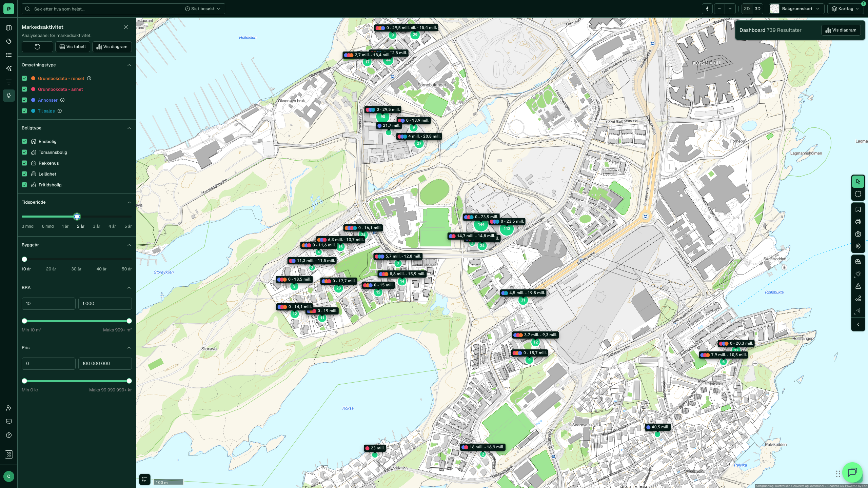Collapse the Pris section
The width and height of the screenshot is (868, 488).
(x=129, y=348)
